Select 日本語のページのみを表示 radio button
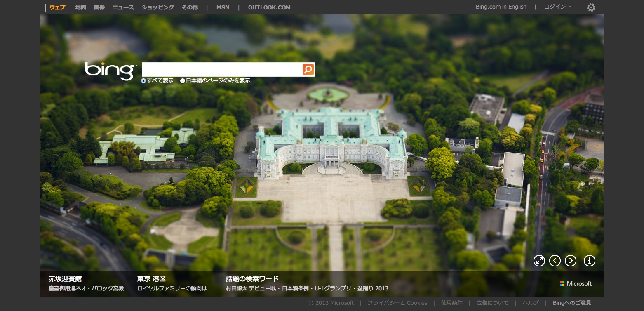 click(x=183, y=81)
